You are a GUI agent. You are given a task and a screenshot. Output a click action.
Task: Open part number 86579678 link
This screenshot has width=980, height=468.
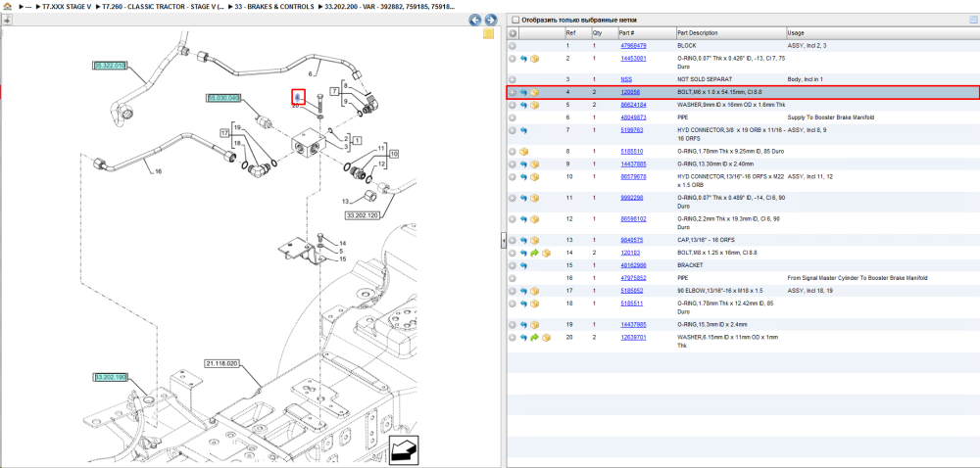(633, 177)
